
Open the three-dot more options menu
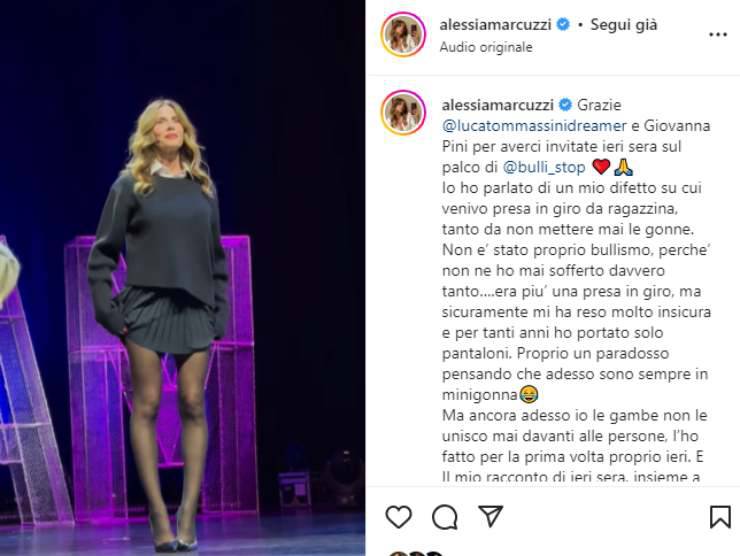pos(718,34)
